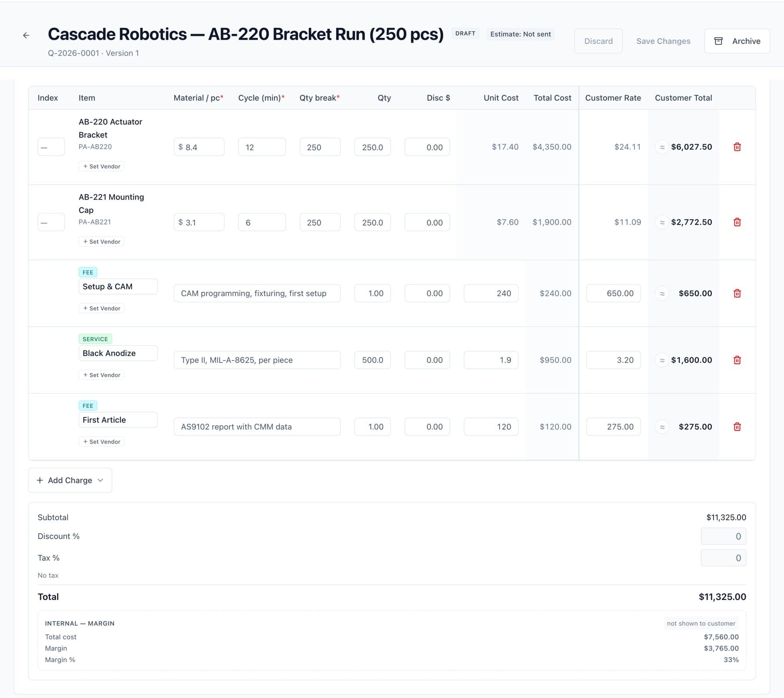Screen dimensions: 784x698
Task: Edit Disc $ for AB-220 Actuator Bracket
Action: click(427, 147)
